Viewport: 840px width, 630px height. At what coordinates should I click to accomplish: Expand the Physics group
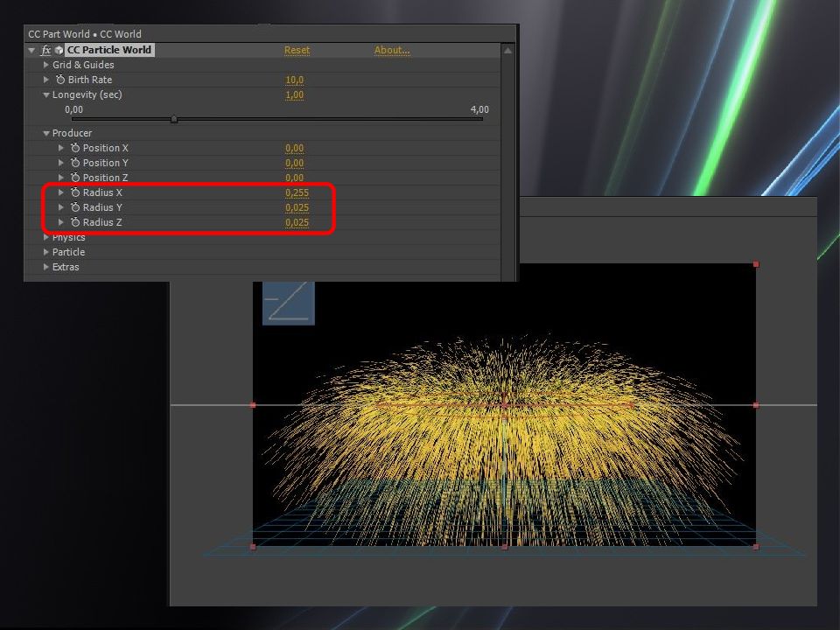pyautogui.click(x=46, y=237)
